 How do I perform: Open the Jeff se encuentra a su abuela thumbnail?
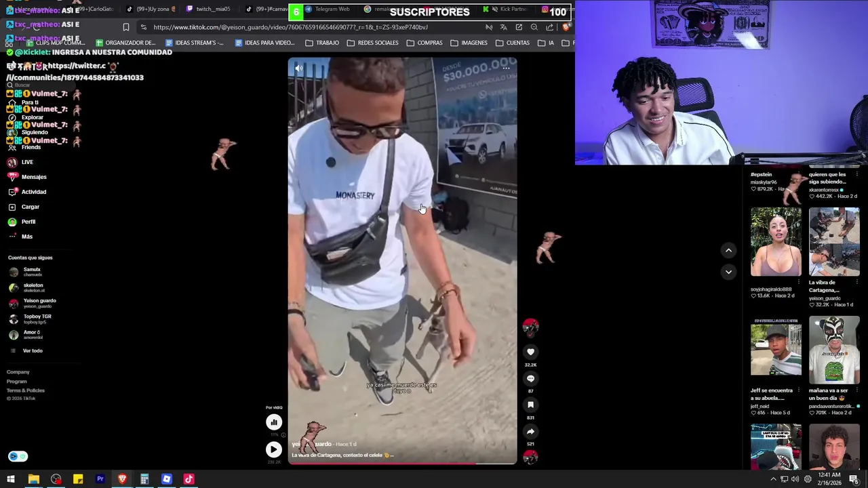776,350
